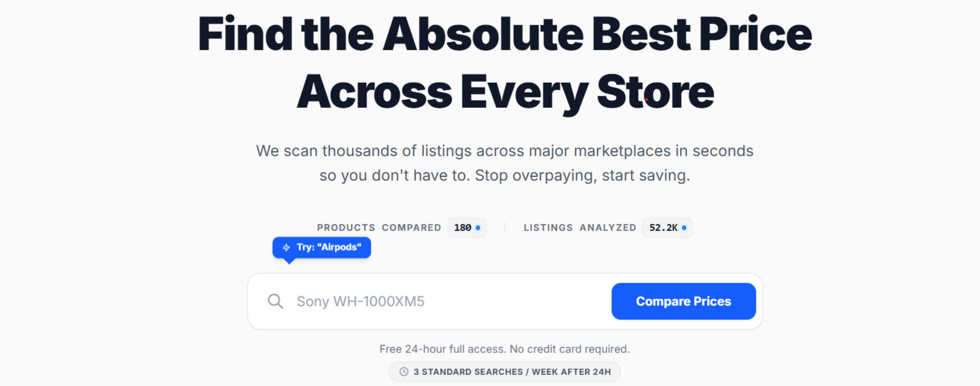Click the Find the Absolute Best Price heading
Viewport: 980px width, 386px height.
click(x=505, y=34)
